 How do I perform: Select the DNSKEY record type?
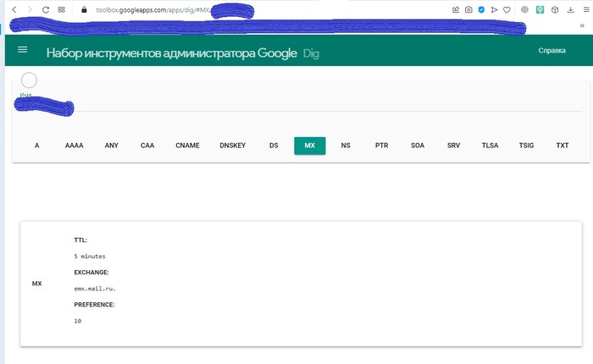pyautogui.click(x=233, y=146)
